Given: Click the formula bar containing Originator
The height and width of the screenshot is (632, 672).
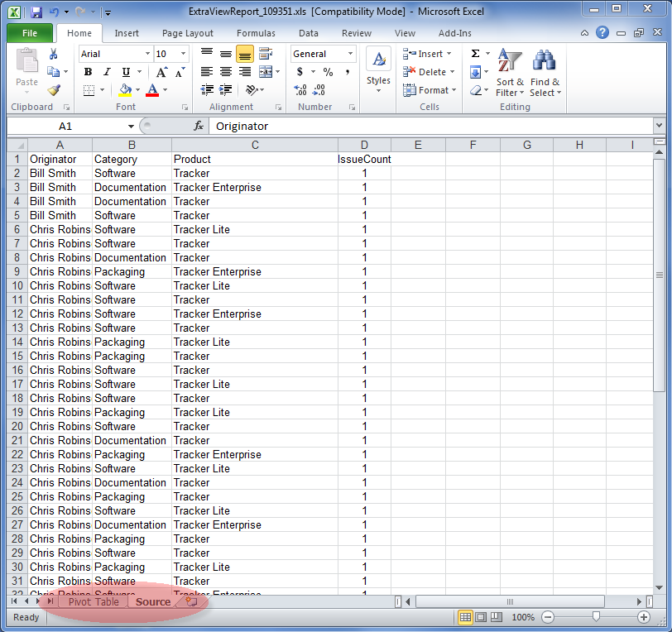Looking at the screenshot, I should coord(432,126).
